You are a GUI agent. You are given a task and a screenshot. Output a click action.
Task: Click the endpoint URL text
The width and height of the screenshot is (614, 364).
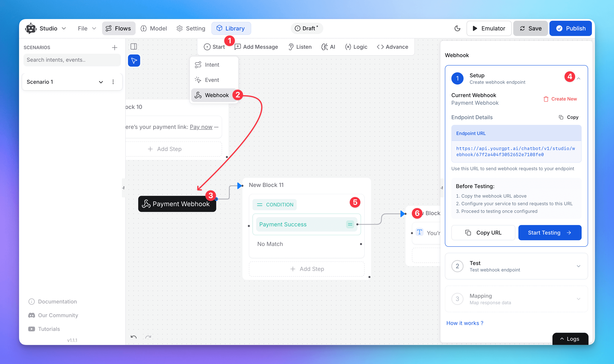516,152
